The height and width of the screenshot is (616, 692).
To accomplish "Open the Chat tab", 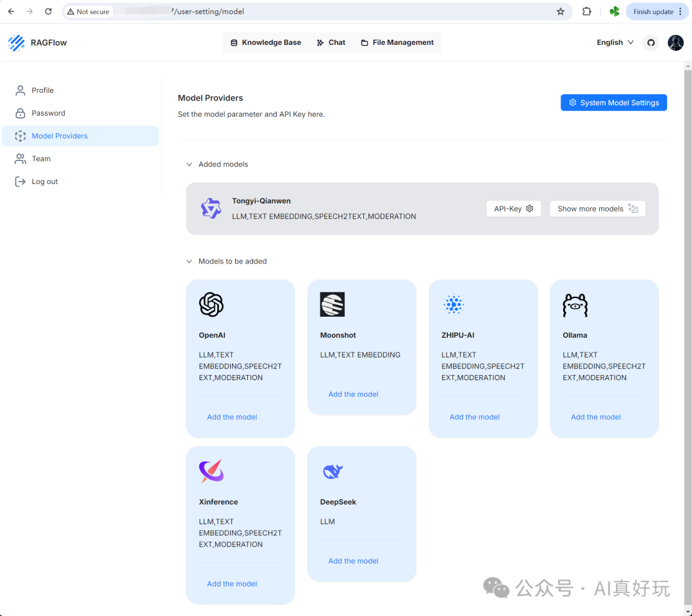I will (x=331, y=43).
